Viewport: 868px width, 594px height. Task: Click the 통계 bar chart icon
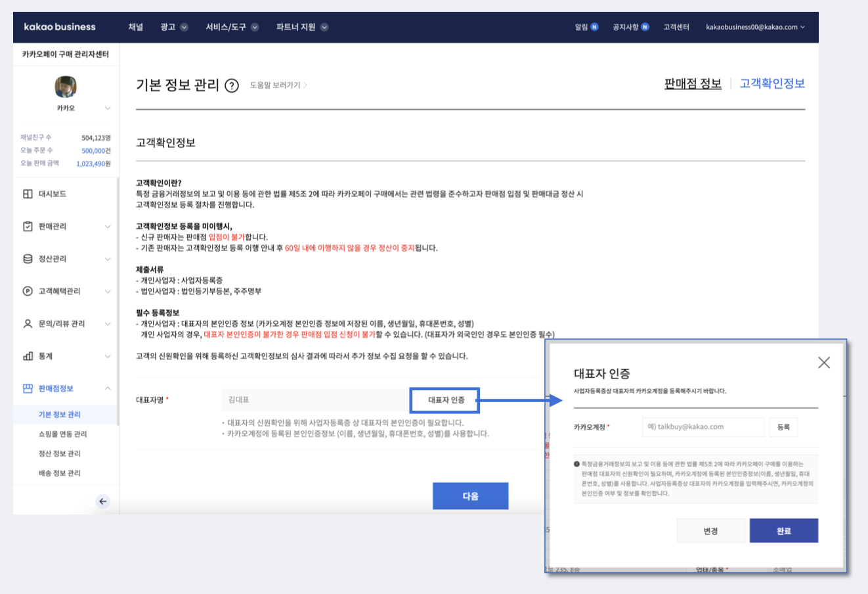pyautogui.click(x=28, y=356)
